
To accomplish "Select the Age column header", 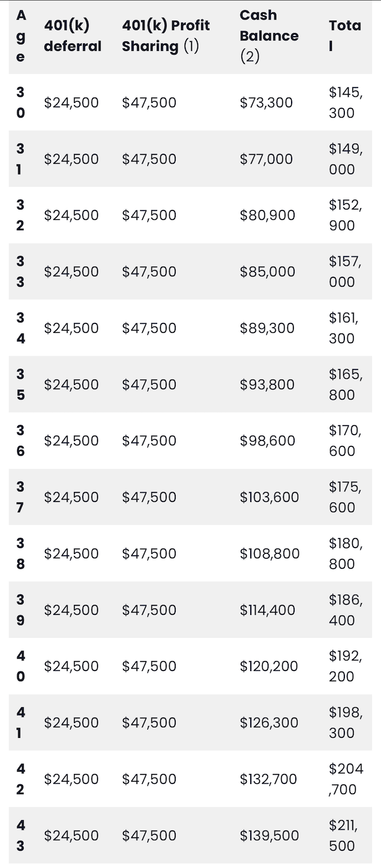I will coord(21,35).
